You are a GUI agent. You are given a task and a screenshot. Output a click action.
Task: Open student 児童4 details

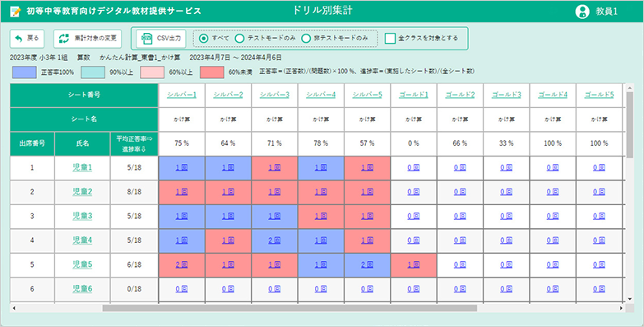click(x=82, y=241)
